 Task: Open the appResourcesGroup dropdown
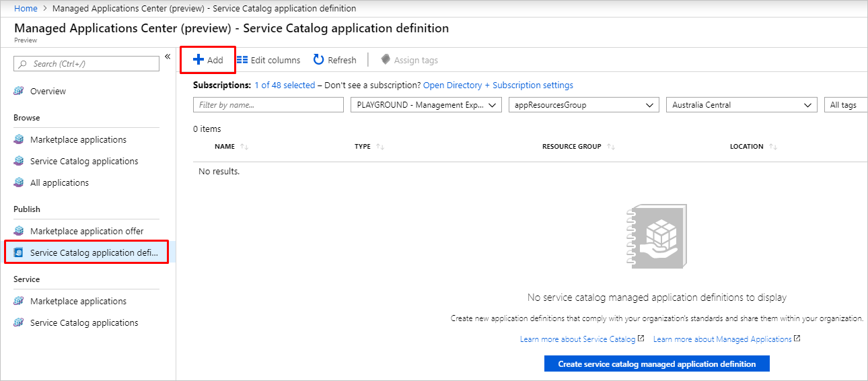[583, 105]
